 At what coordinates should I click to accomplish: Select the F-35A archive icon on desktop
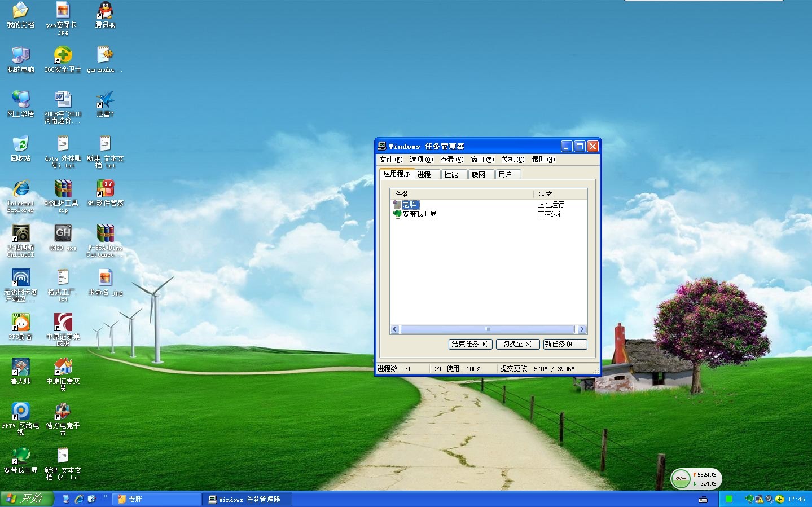click(x=105, y=241)
